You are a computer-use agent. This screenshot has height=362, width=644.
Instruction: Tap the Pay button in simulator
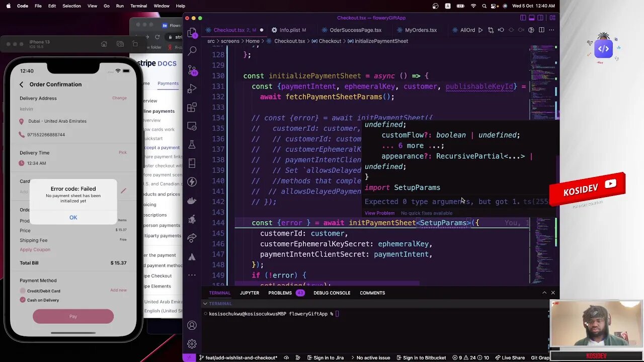pos(73,316)
